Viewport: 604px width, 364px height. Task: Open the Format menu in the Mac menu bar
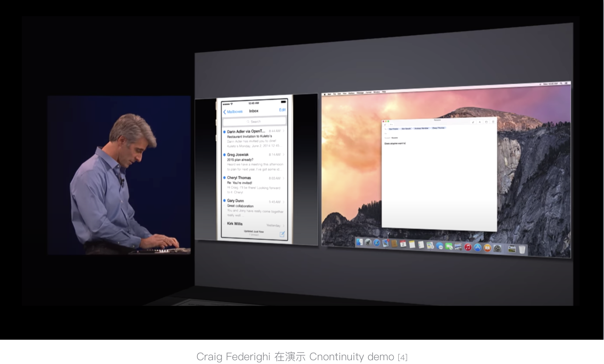369,93
